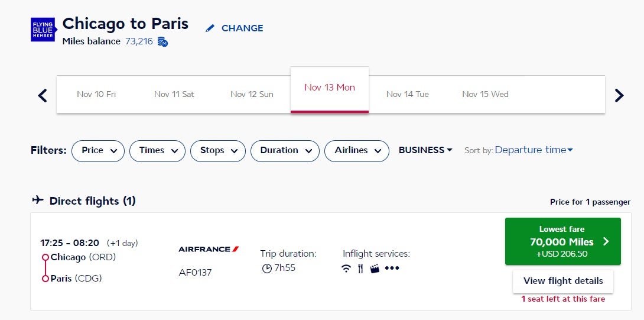This screenshot has width=644, height=320.
Task: Open the Price filter dropdown
Action: click(x=98, y=151)
